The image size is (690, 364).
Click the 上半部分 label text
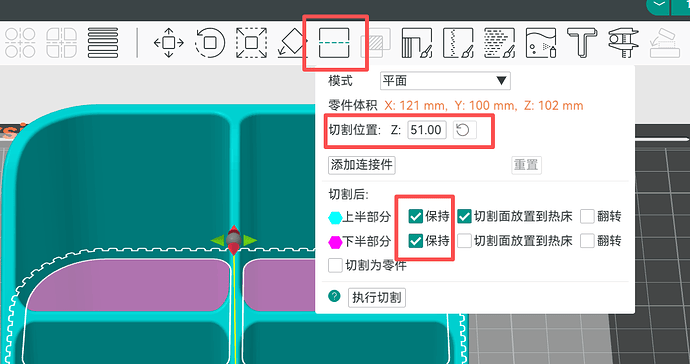366,217
